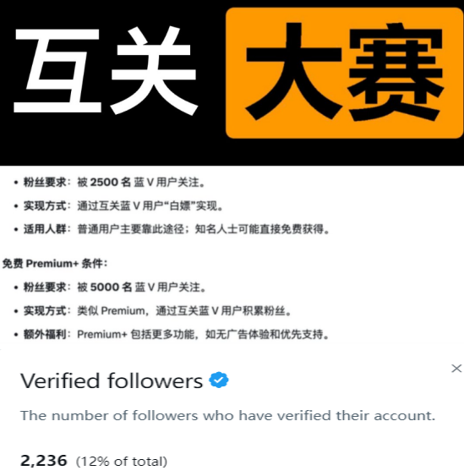This screenshot has height=476, width=464.
Task: Click the 无广告体验和优先支持 phrase
Action: tap(272, 334)
